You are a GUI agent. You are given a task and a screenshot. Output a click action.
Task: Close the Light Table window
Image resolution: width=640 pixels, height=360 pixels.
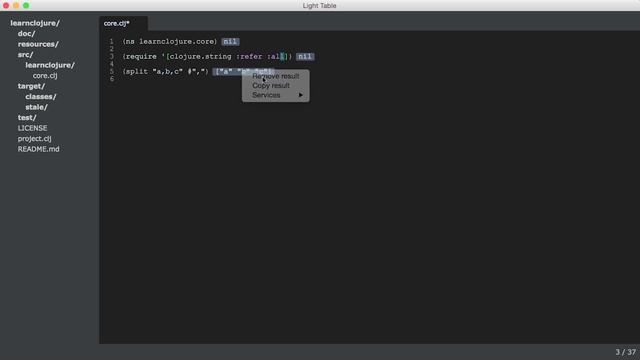[6, 5]
